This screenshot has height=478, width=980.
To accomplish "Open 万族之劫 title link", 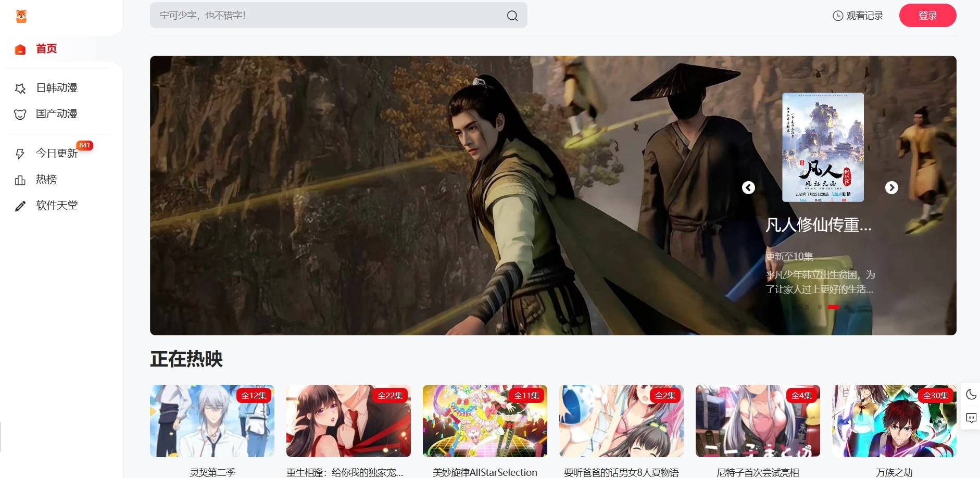I will click(894, 472).
